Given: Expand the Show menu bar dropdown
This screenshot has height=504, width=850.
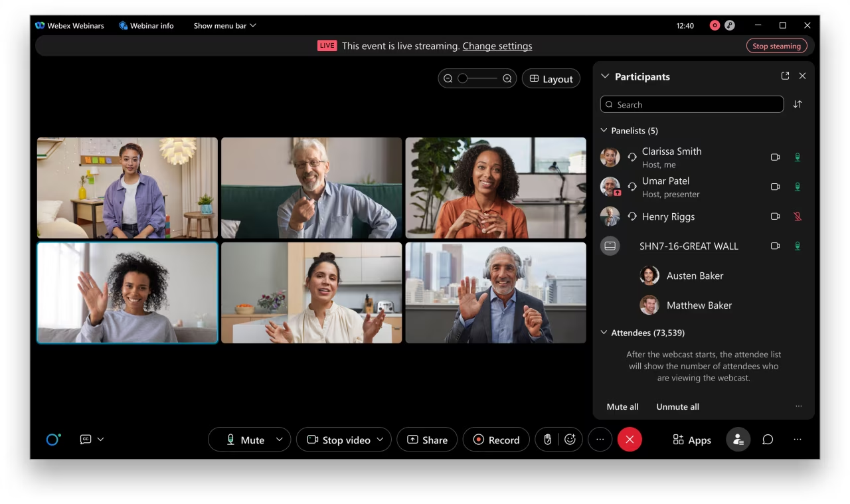Looking at the screenshot, I should 224,25.
